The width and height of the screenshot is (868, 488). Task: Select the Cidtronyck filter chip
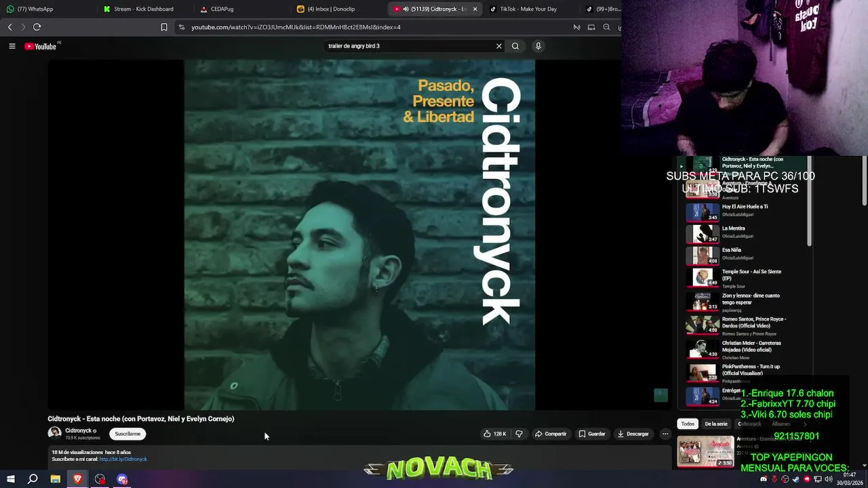pyautogui.click(x=749, y=424)
